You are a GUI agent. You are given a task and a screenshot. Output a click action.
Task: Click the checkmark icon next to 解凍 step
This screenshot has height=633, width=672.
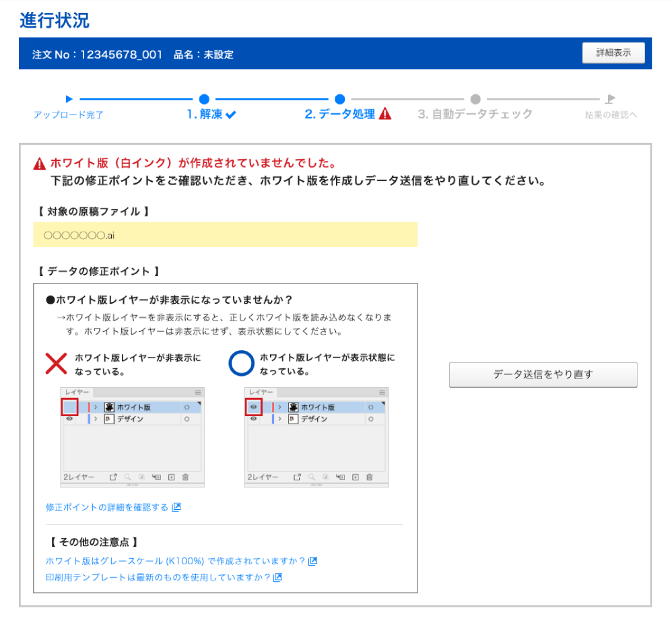pyautogui.click(x=231, y=115)
